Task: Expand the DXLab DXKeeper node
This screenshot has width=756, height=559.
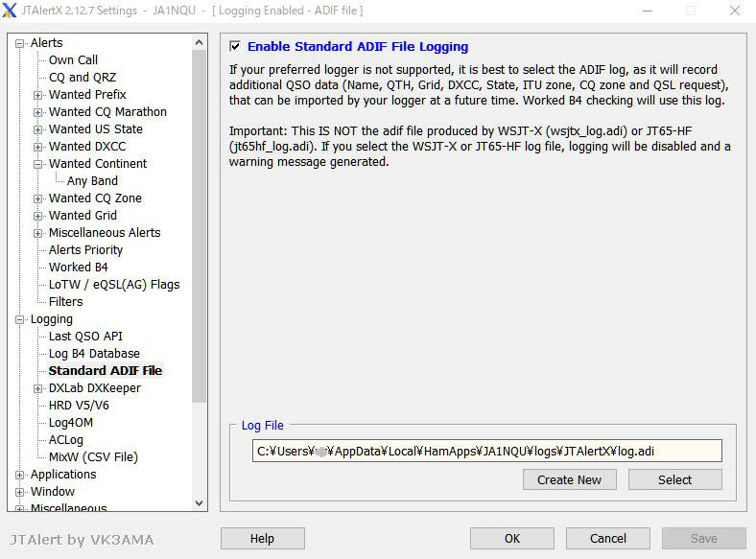Action: [x=38, y=388]
